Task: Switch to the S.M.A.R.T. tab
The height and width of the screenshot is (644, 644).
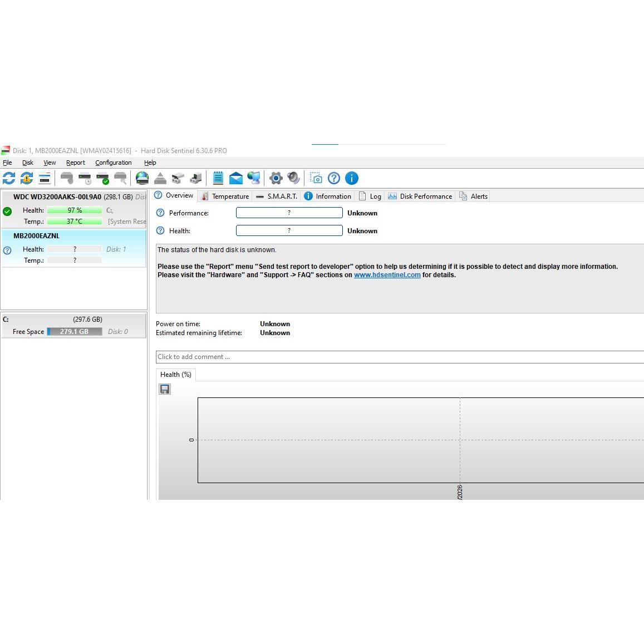Action: (277, 196)
